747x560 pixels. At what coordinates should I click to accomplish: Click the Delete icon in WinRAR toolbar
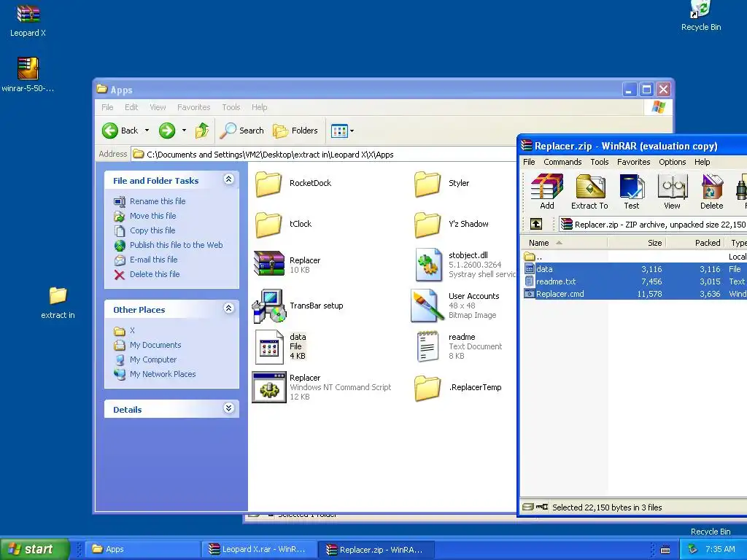coord(712,192)
